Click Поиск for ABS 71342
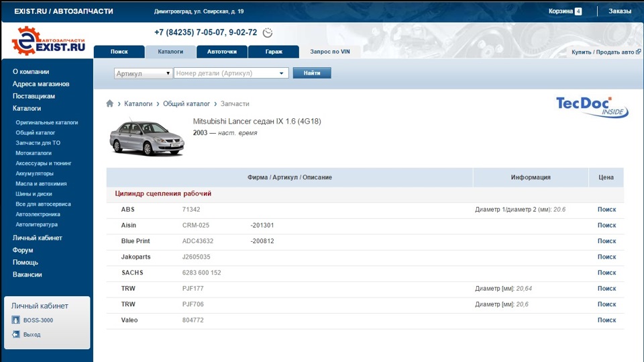Viewport: 644px width, 362px height. 606,210
